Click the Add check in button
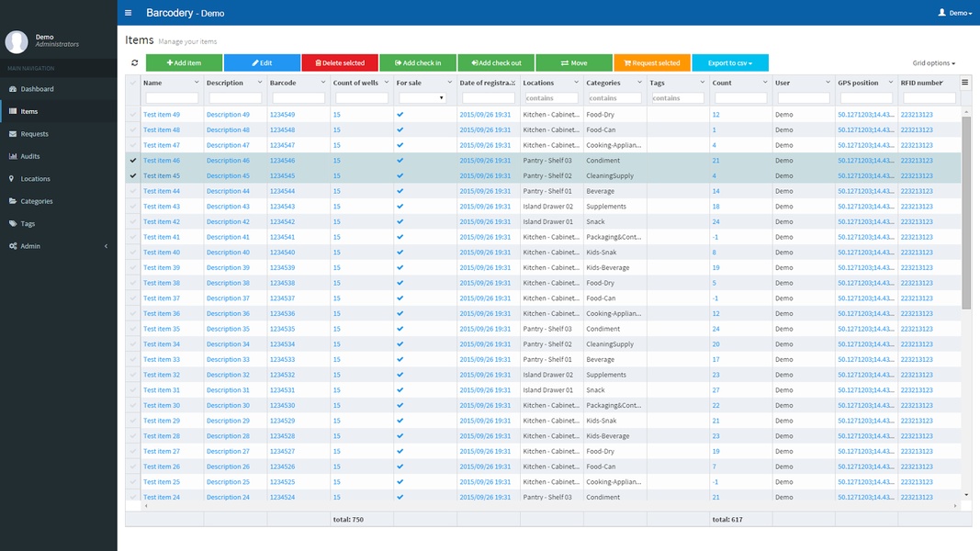The height and width of the screenshot is (551, 980). pos(418,62)
